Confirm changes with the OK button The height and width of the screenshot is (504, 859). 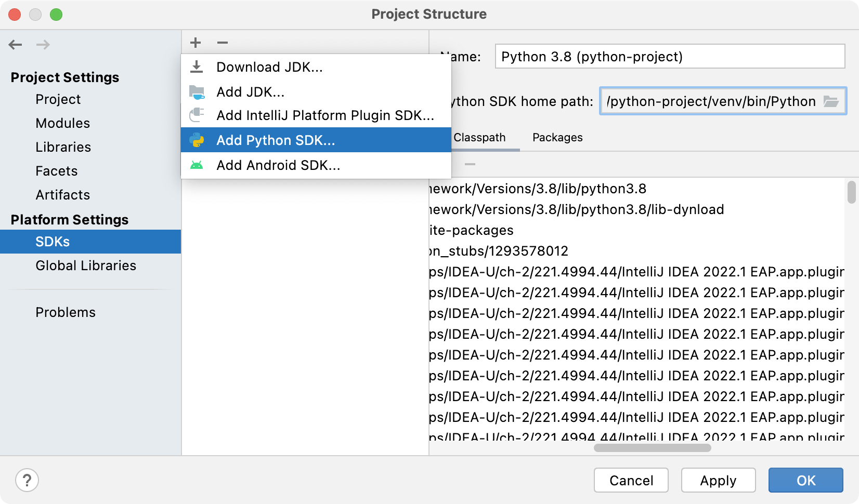tap(805, 480)
